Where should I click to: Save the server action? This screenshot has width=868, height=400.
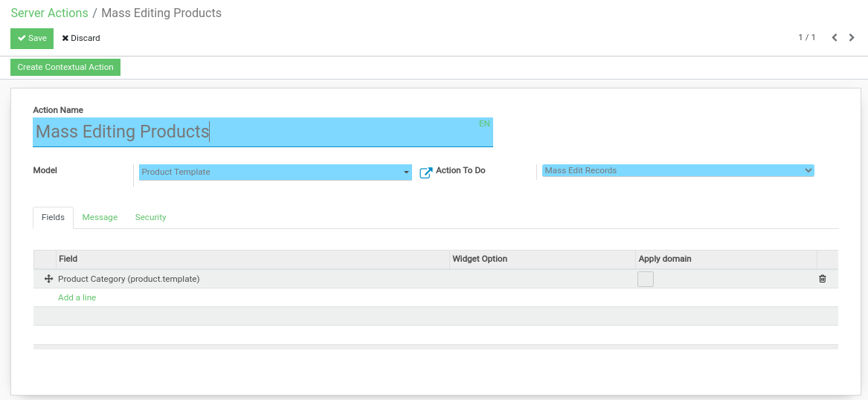[32, 38]
